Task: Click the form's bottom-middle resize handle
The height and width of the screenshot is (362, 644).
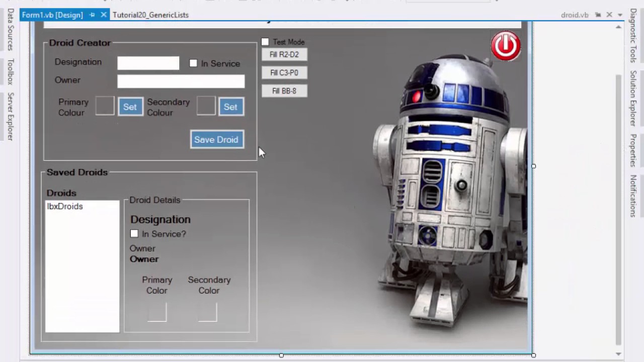Action: point(281,355)
